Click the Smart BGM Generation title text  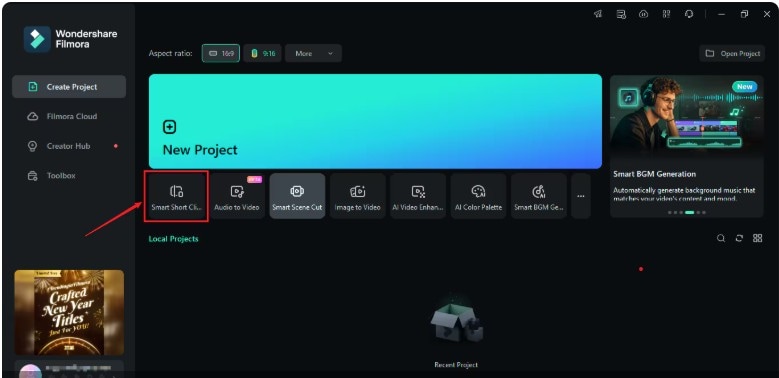[654, 174]
